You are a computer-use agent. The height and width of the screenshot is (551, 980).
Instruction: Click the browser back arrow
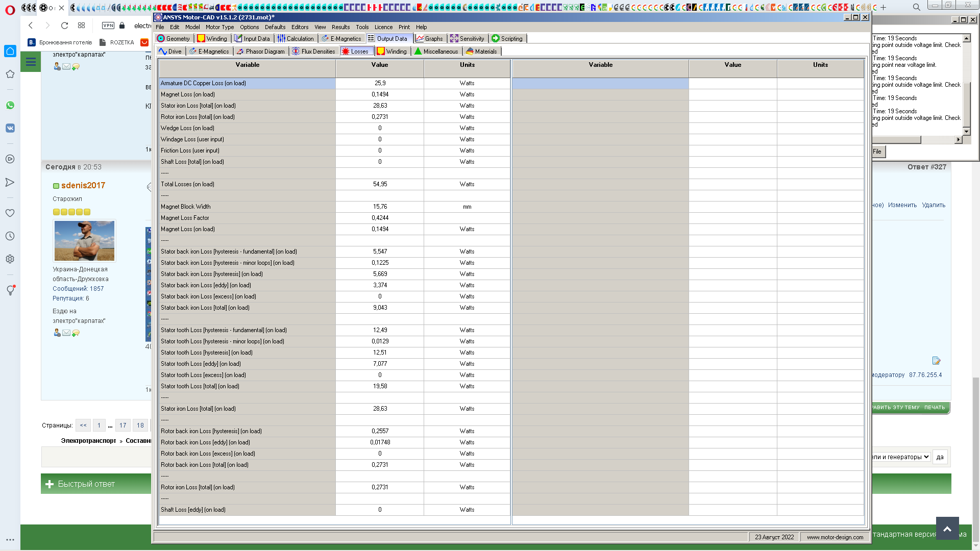[x=31, y=26]
